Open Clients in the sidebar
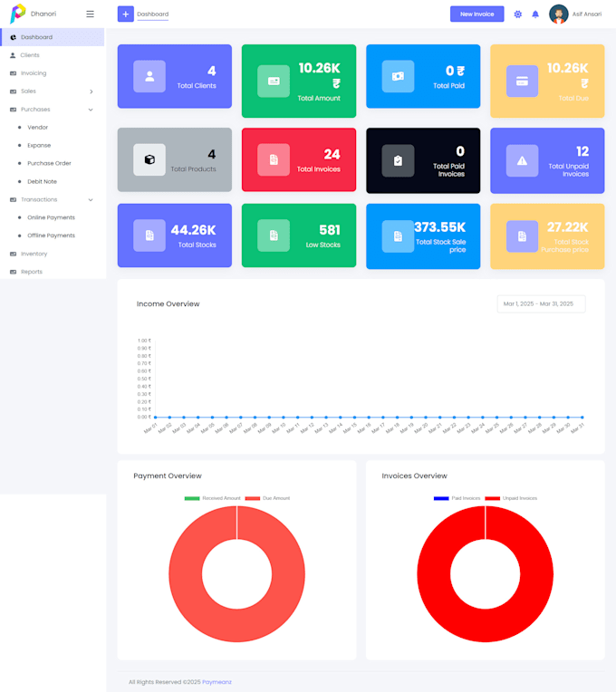616x692 pixels. tap(52, 55)
